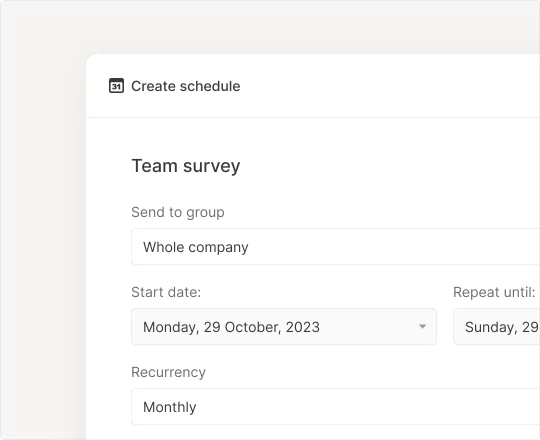Click the word Sunday in Repeat until field
Viewport: 540px width, 440px height.
coord(491,327)
